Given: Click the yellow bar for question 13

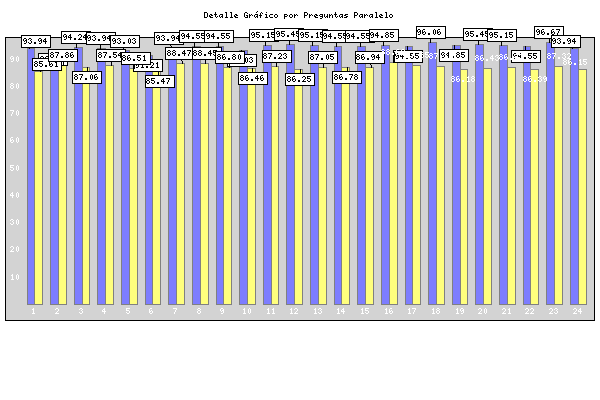Looking at the screenshot, I should point(322,186).
